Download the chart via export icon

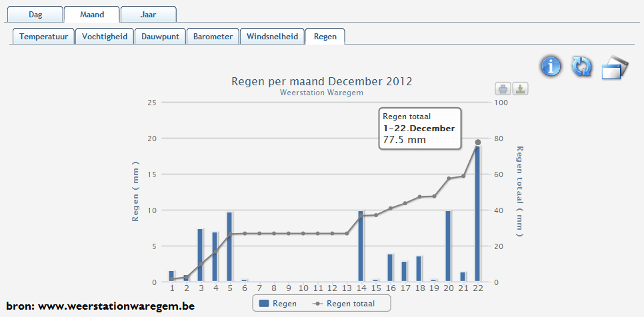click(520, 89)
